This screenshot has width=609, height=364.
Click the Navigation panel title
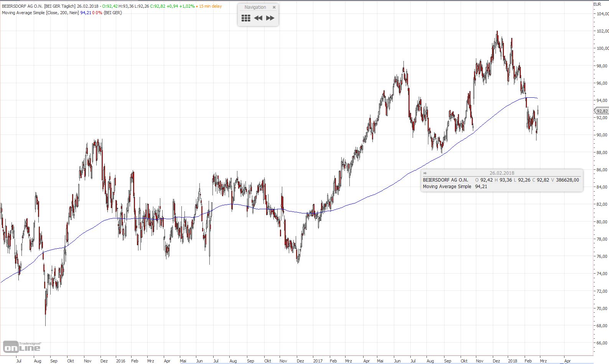255,7
